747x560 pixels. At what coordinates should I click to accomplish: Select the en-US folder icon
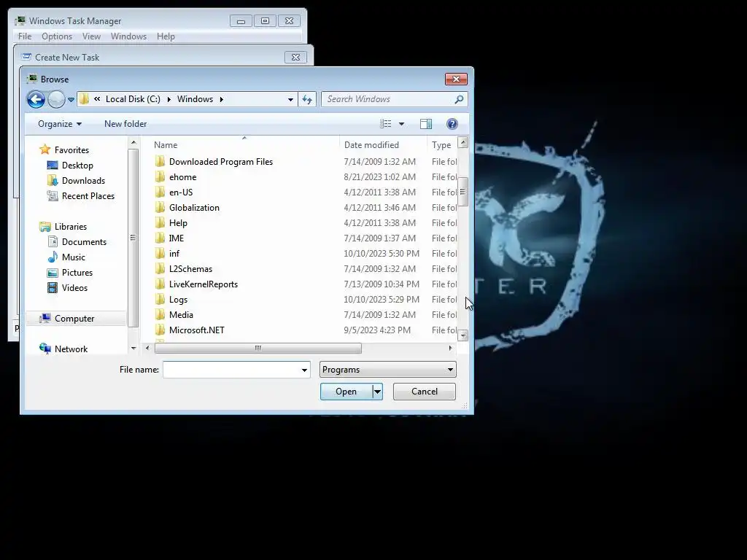coord(160,192)
